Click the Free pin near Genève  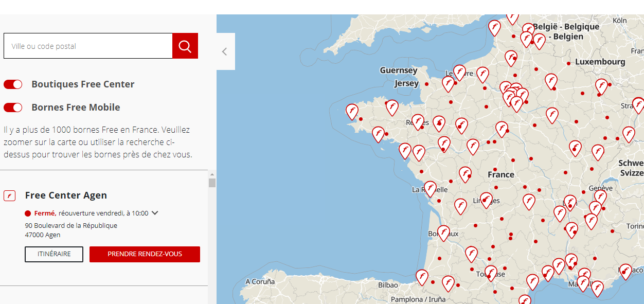[x=600, y=196]
